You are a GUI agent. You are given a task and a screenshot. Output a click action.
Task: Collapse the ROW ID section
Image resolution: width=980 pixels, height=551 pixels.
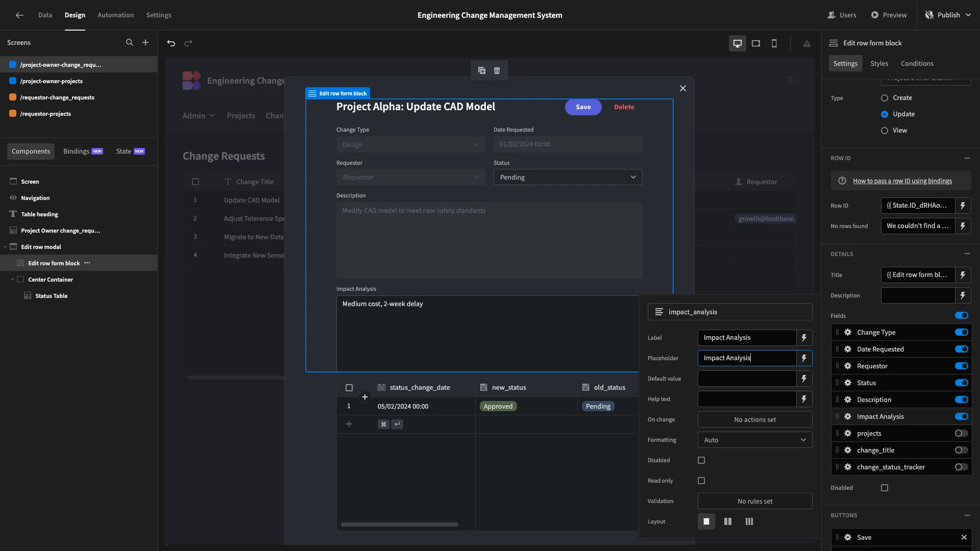point(967,158)
